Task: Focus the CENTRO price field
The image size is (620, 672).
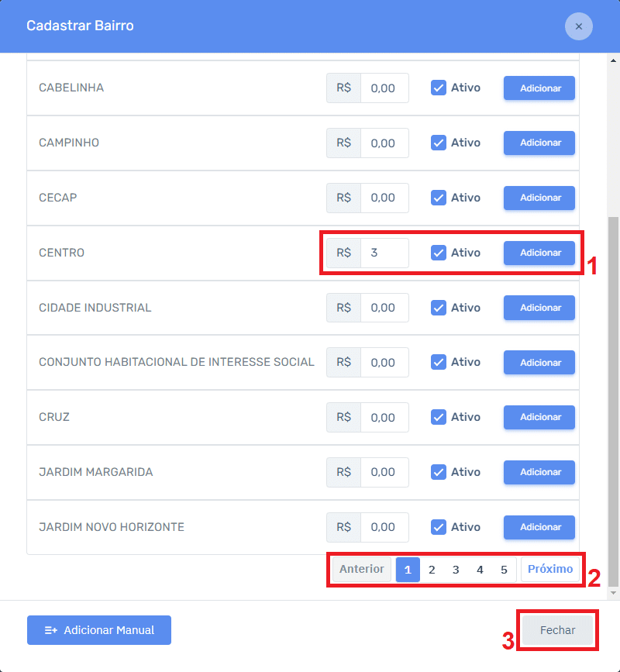Action: pos(384,253)
